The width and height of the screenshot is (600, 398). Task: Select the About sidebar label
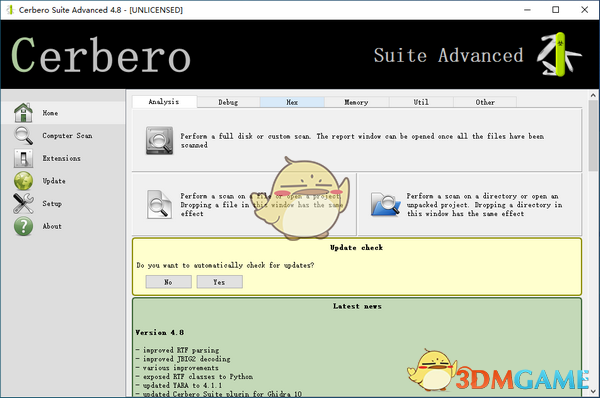52,226
